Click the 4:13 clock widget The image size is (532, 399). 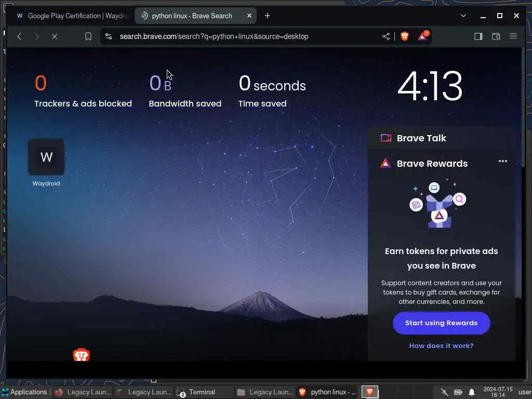[430, 86]
